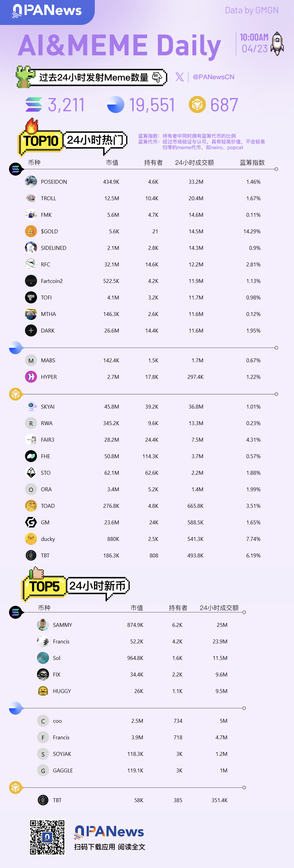Click the TROLL token icon

tap(31, 198)
